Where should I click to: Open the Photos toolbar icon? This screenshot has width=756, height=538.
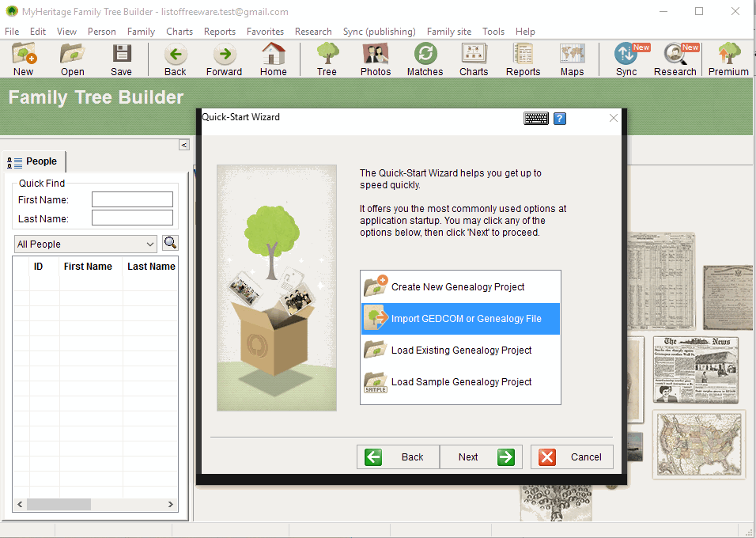click(x=376, y=59)
